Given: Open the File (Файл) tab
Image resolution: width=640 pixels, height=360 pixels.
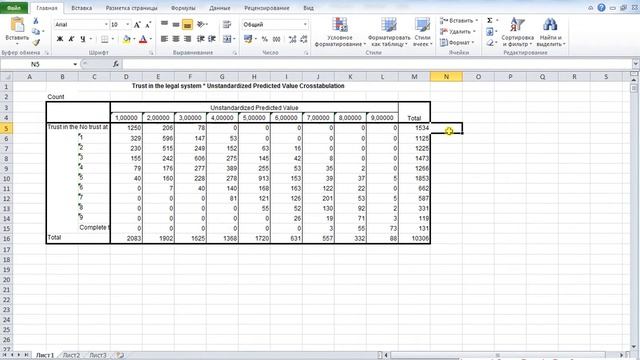Looking at the screenshot, I should [14, 8].
